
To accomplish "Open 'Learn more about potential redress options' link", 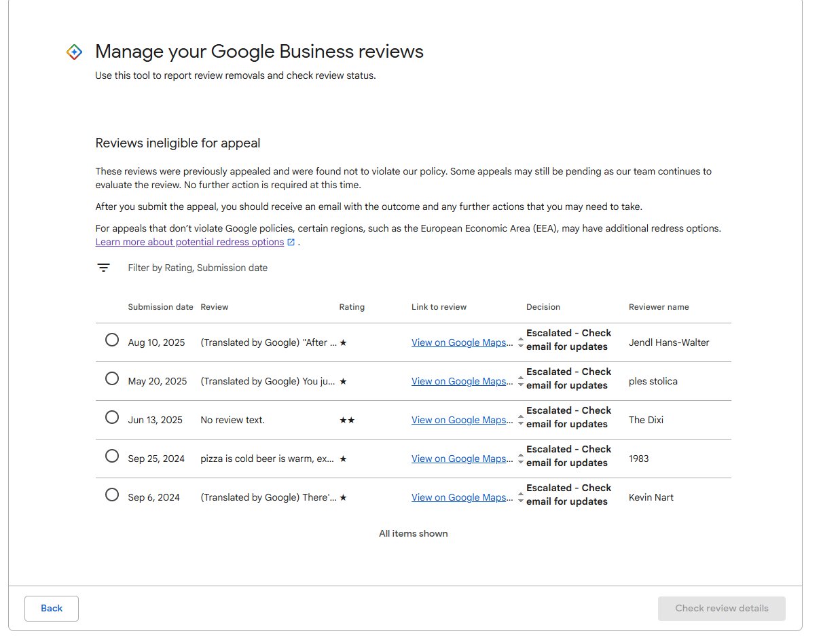I will [x=189, y=243].
